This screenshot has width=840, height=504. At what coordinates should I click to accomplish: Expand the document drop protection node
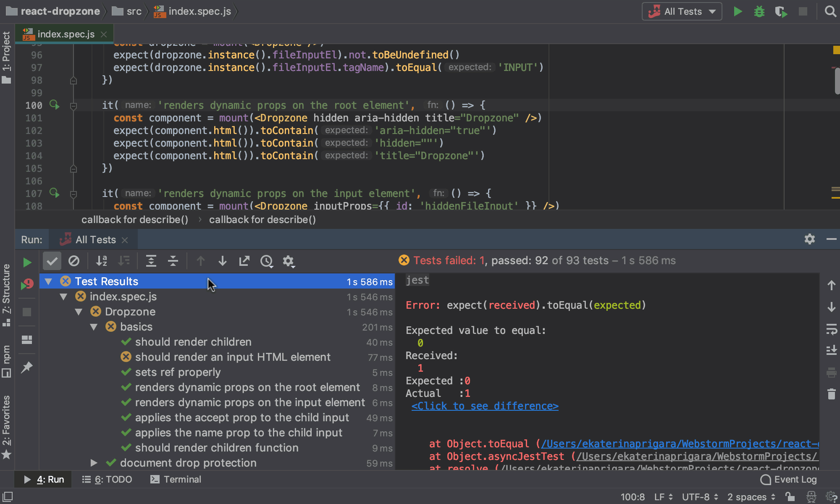click(93, 463)
